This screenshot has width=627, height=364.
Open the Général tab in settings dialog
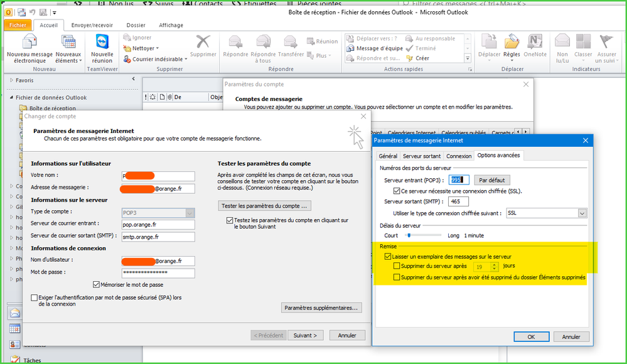[x=388, y=156]
